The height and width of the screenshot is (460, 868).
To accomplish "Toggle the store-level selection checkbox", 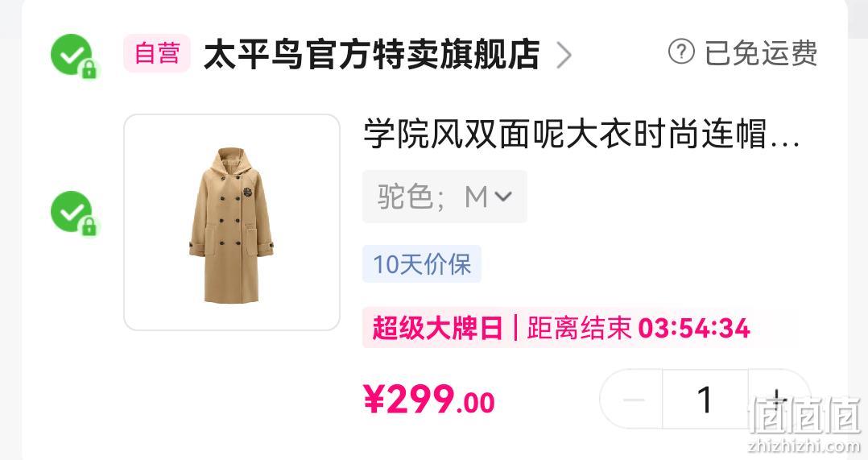I will click(71, 54).
